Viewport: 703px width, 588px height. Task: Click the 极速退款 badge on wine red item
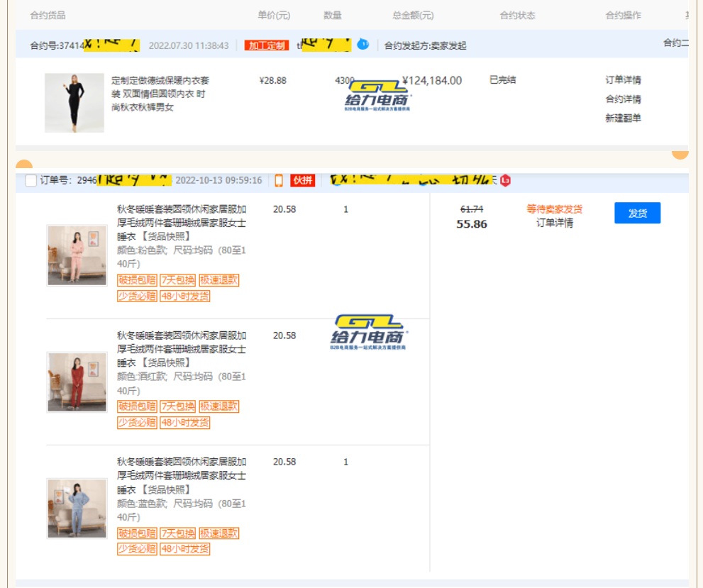coord(218,406)
